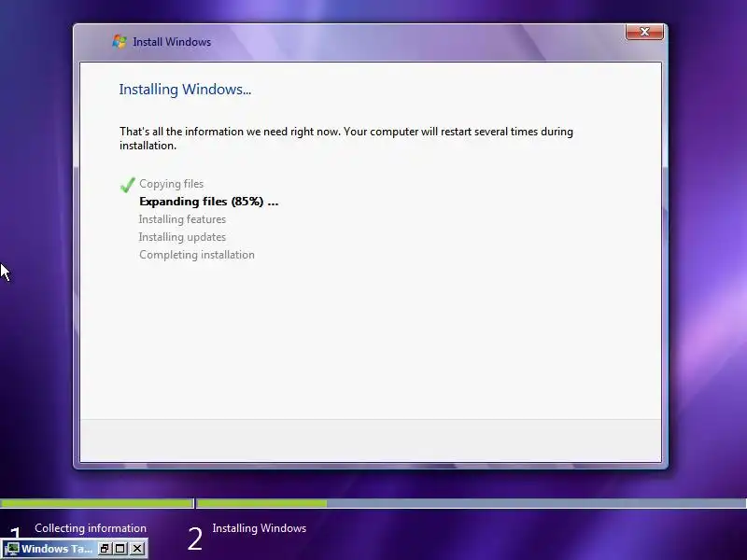Click the 'Collecting information' stage label
Viewport: 747px width, 560px height.
coord(91,528)
